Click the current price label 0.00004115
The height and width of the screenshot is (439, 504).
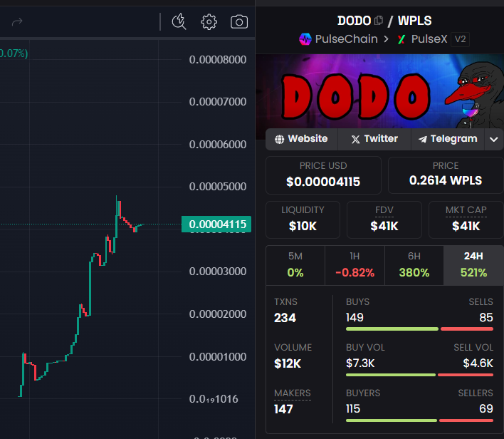click(216, 224)
